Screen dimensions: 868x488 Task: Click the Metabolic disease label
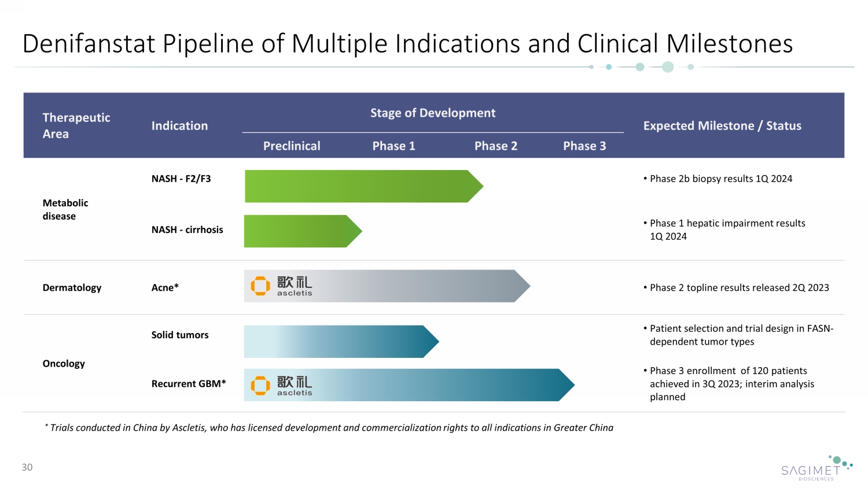click(65, 209)
